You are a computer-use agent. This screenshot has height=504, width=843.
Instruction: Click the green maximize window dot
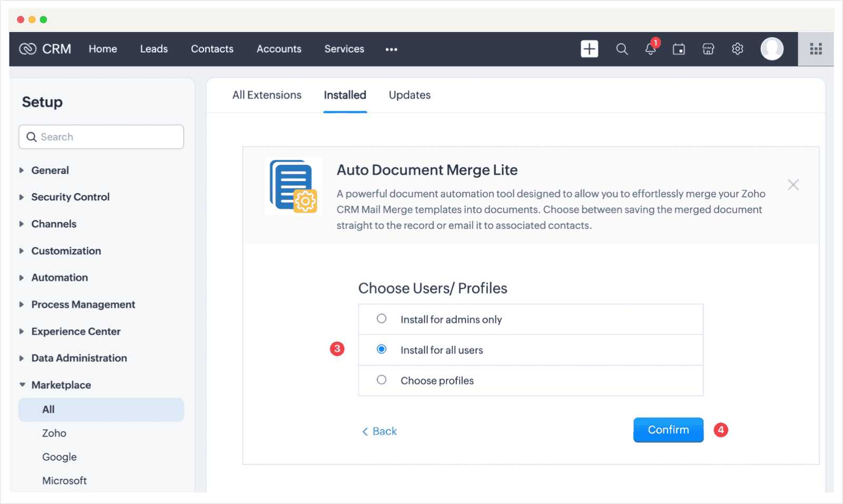(x=43, y=19)
